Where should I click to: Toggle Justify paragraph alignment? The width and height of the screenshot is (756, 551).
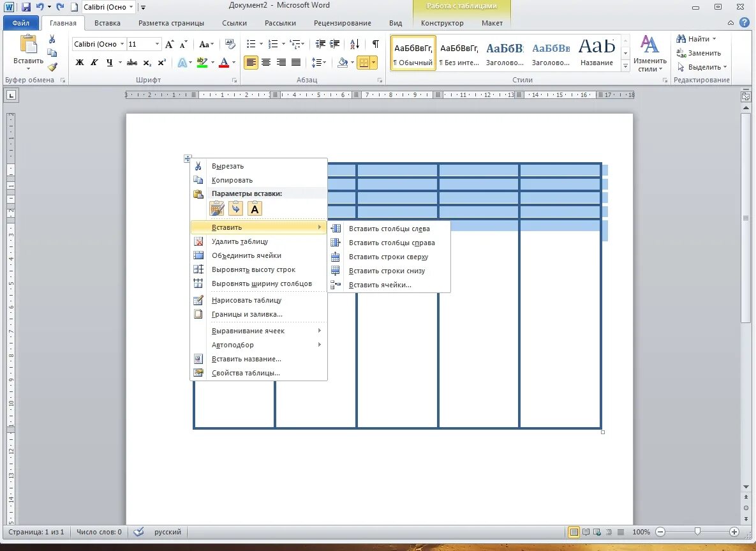(296, 63)
